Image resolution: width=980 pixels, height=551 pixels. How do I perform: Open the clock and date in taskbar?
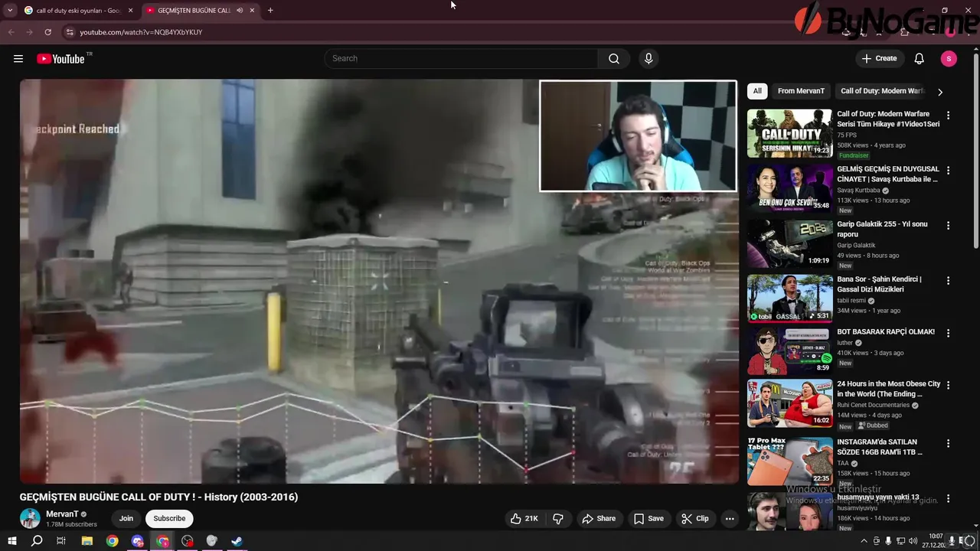[935, 541]
